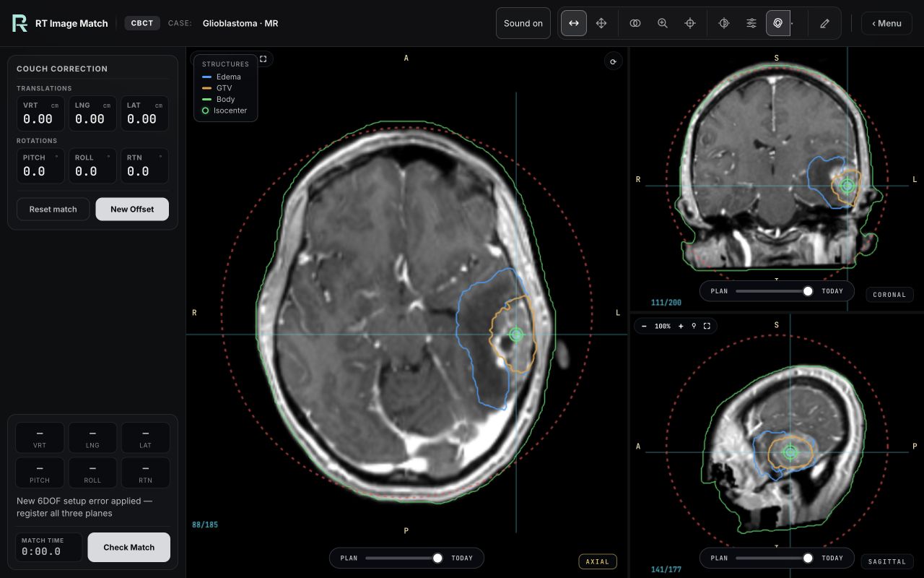924x578 pixels.
Task: Click the New Offset button
Action: coord(132,209)
